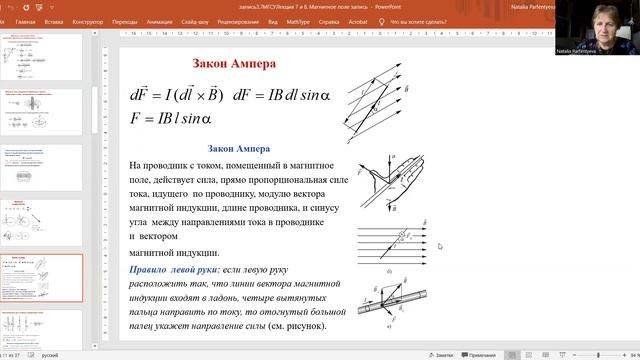Select the second slide thumbnail with coil diagram

(x=42, y=112)
